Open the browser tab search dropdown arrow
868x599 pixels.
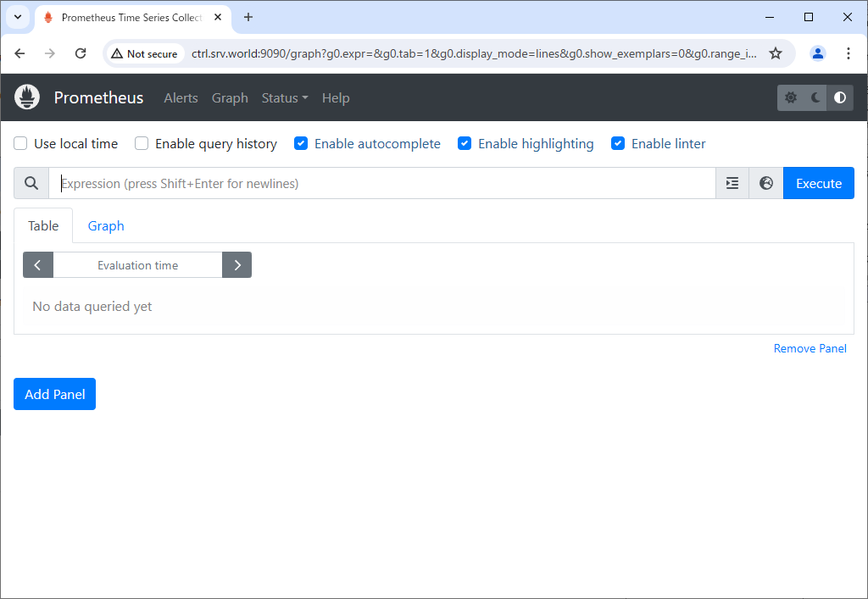(x=17, y=17)
